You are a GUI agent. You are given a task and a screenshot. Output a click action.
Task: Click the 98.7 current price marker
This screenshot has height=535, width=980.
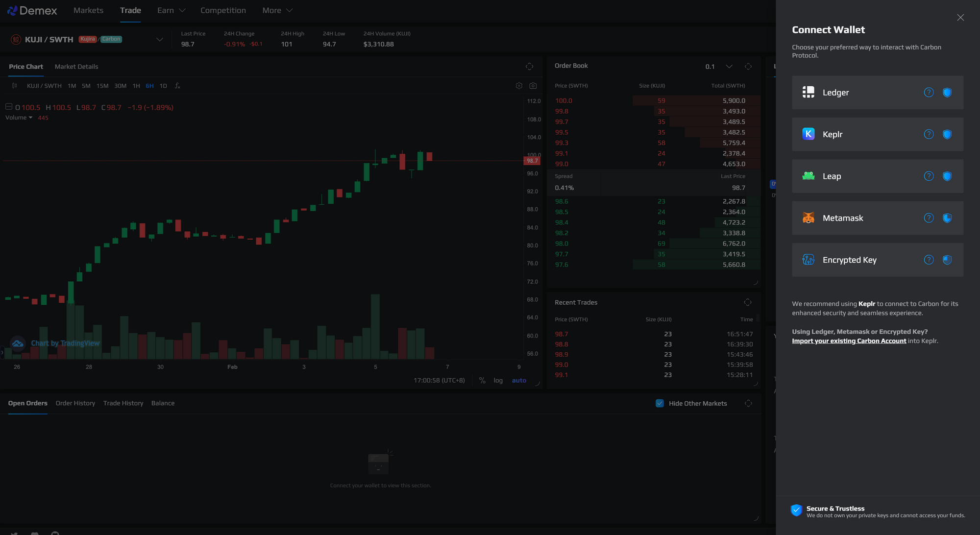[x=532, y=161]
